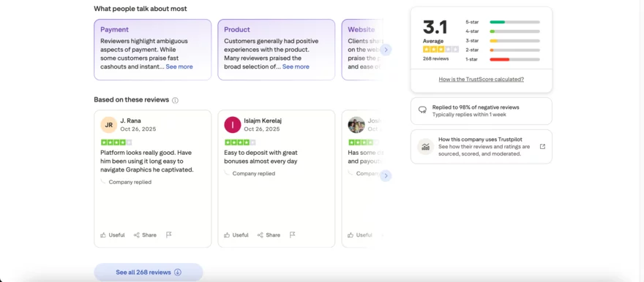Flag the J. Rana review
The height and width of the screenshot is (282, 644).
[168, 235]
